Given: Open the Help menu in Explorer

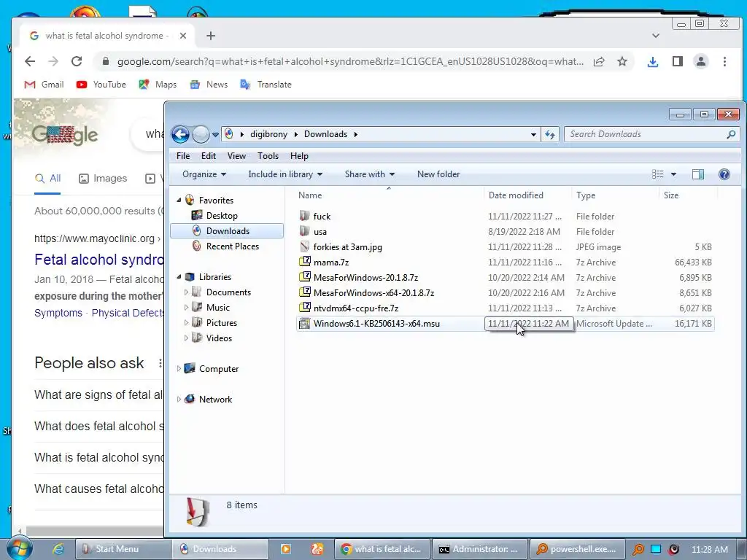Looking at the screenshot, I should click(x=299, y=156).
